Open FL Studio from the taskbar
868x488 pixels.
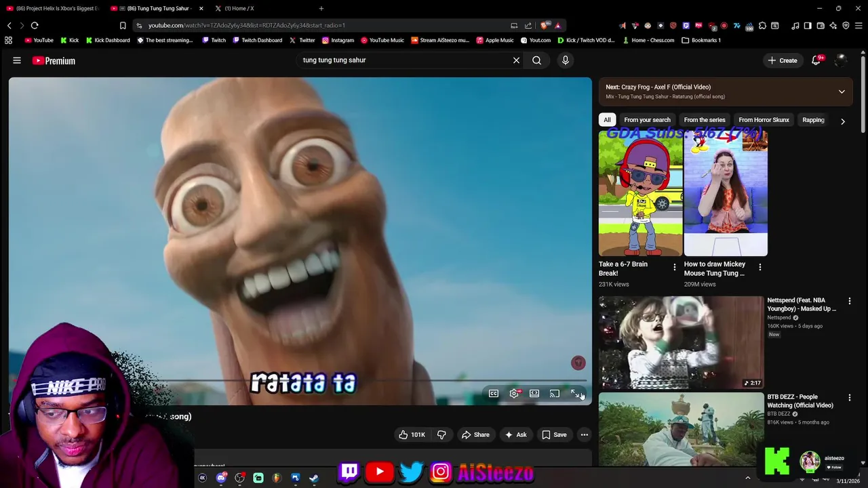coord(277,478)
